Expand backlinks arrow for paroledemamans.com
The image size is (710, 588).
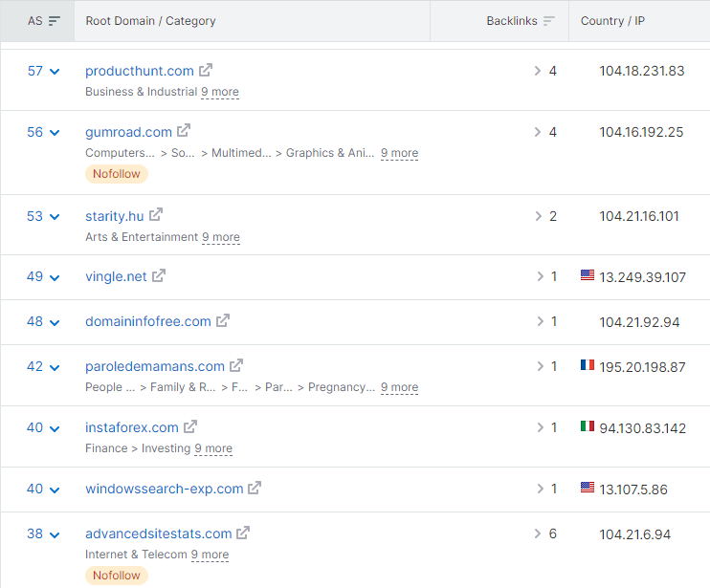pyautogui.click(x=540, y=366)
